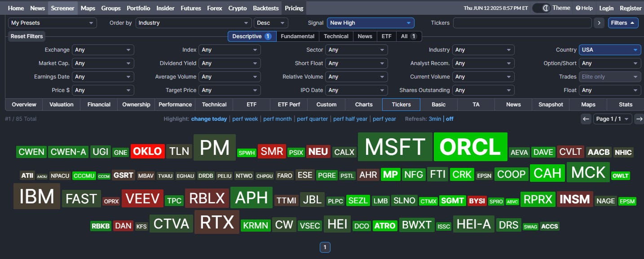Open the My Presets dropdown
The width and height of the screenshot is (644, 259).
[x=53, y=23]
